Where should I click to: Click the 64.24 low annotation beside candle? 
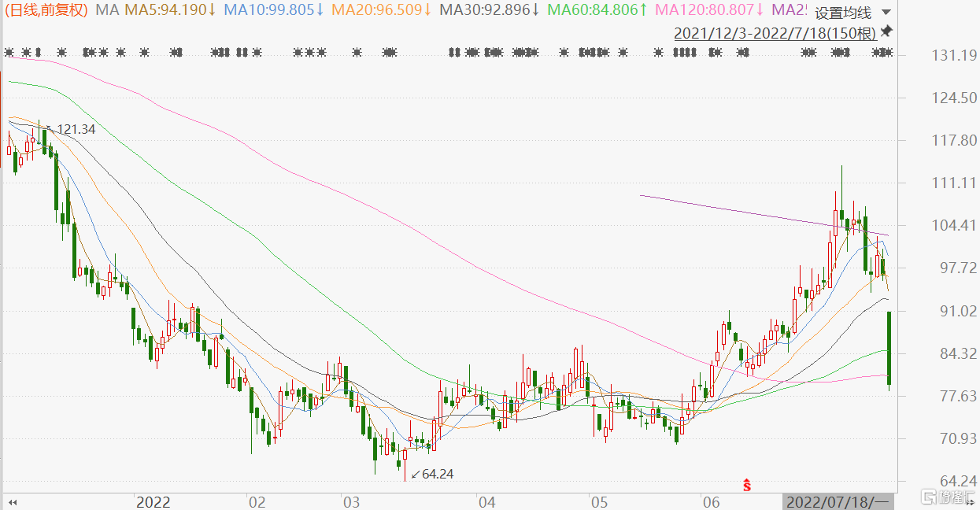[x=438, y=474]
